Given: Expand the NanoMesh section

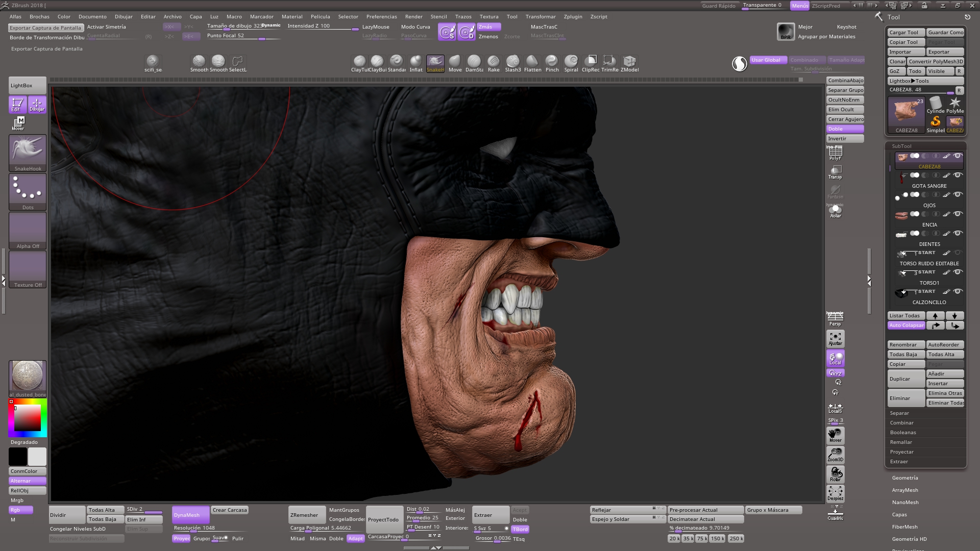Looking at the screenshot, I should click(905, 503).
